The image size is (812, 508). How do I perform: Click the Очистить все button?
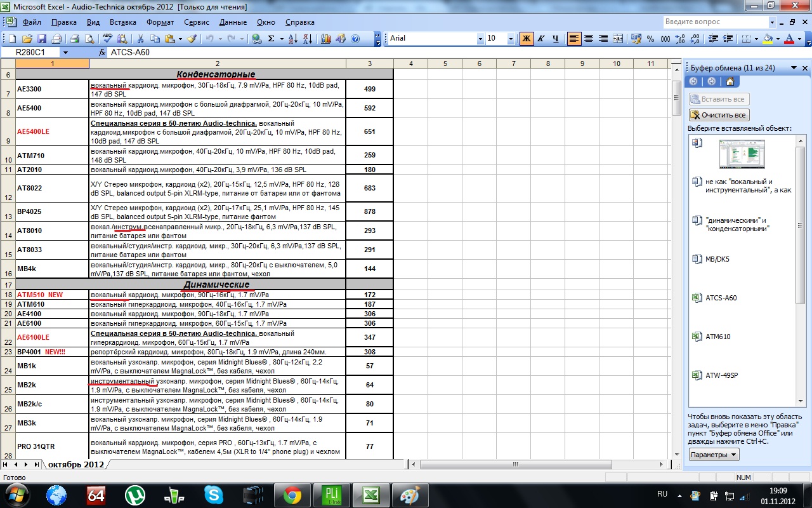tap(719, 115)
